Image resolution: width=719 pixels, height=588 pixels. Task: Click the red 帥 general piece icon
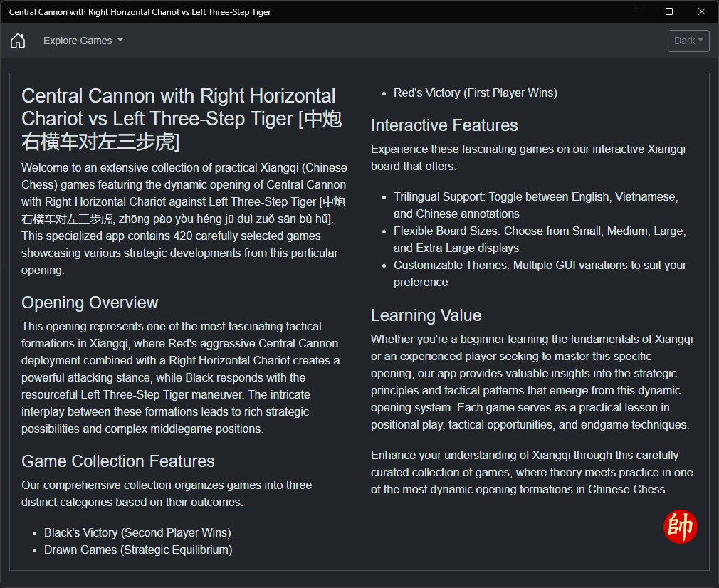[x=680, y=527]
